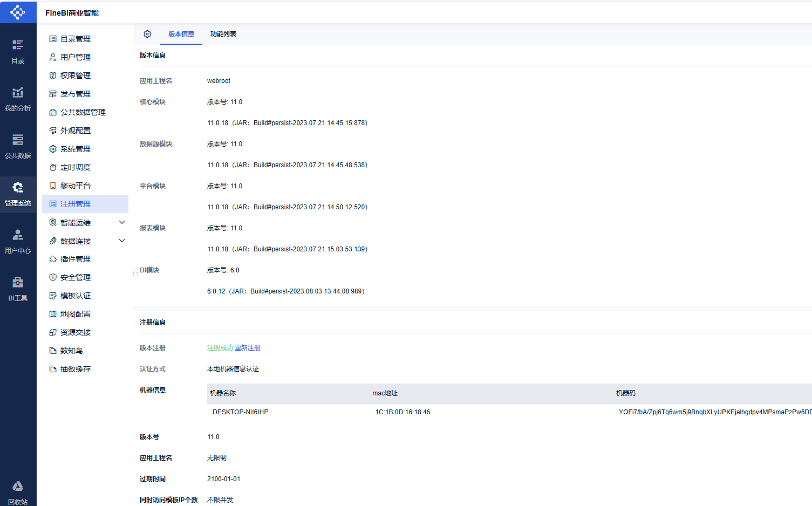Click the 资源交接 icon
This screenshot has height=506, width=812.
pyautogui.click(x=53, y=332)
